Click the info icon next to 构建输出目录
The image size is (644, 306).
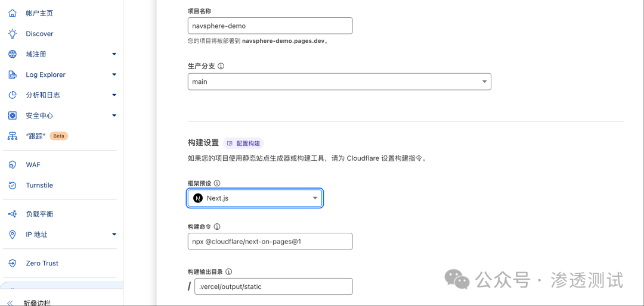(229, 271)
